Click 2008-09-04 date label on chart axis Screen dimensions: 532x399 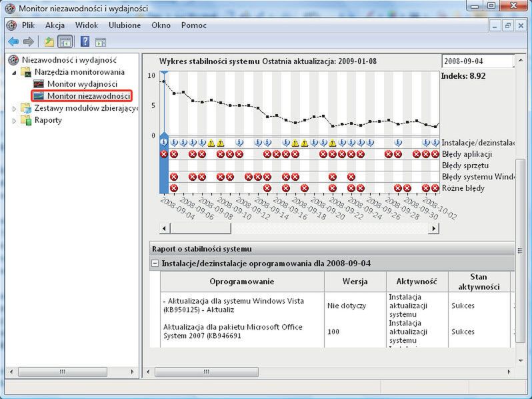coord(177,208)
